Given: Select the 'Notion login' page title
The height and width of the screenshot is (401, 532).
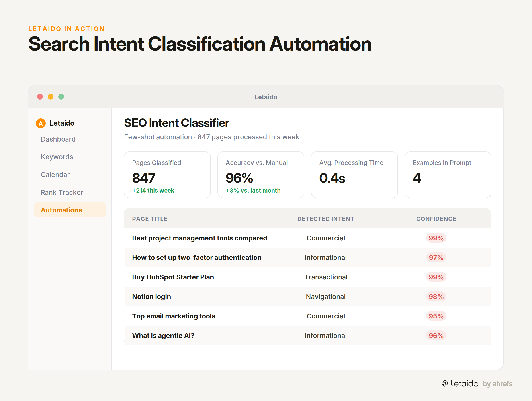Looking at the screenshot, I should tap(152, 297).
